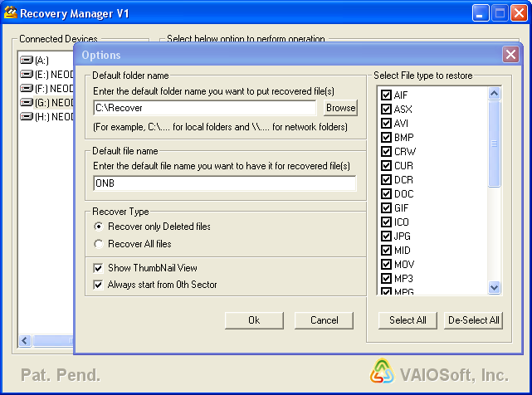532x395 pixels.
Task: Uncheck the JPG file type
Action: click(x=386, y=236)
